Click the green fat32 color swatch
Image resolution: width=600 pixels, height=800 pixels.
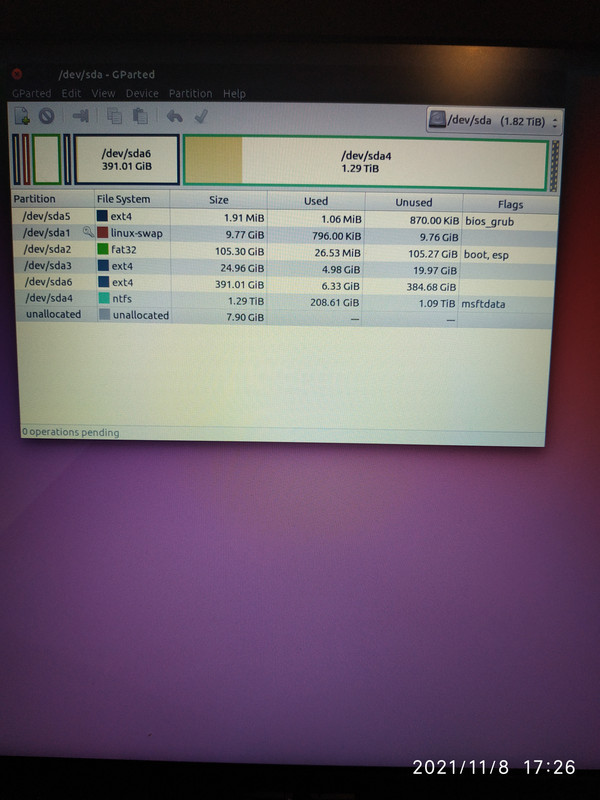point(103,249)
